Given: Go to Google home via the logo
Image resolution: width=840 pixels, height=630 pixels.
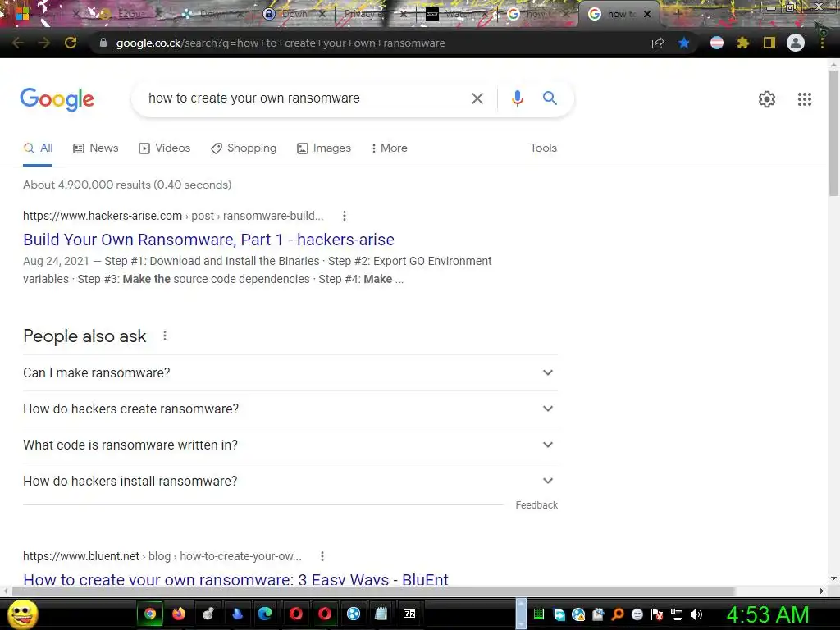Looking at the screenshot, I should point(57,99).
